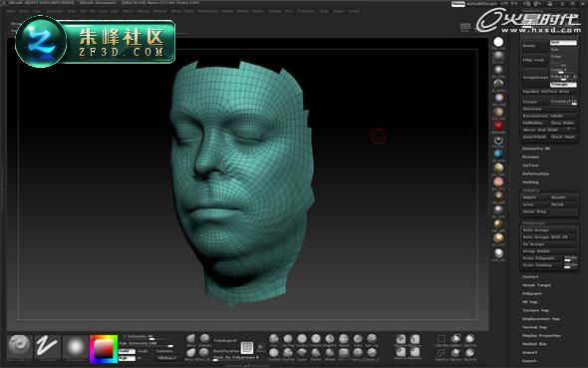Click the DefaultZScript button
This screenshot has width=588, height=368.
482,4
